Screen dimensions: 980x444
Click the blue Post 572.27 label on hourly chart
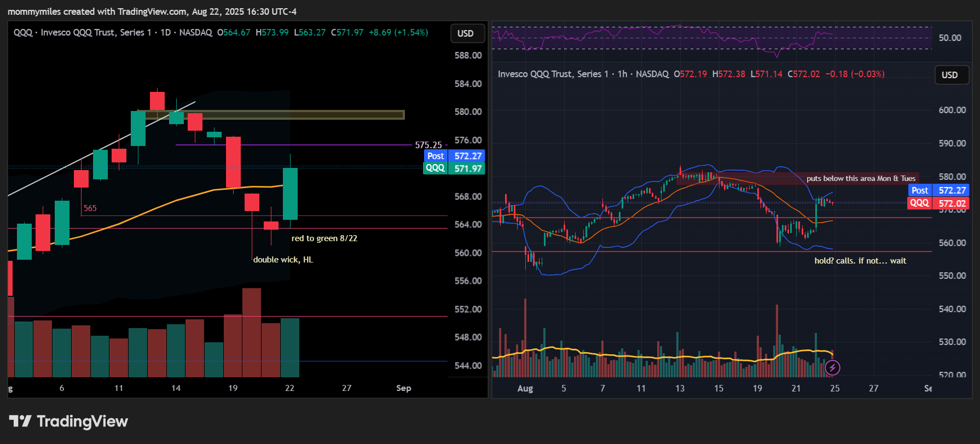coord(938,190)
